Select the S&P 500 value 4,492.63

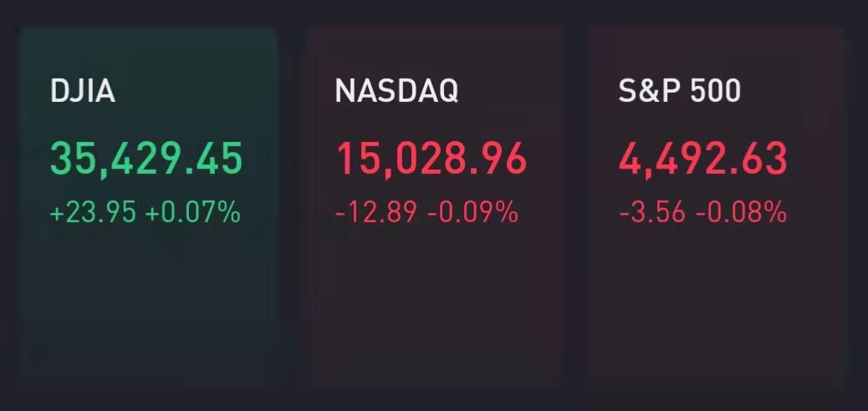pos(703,160)
